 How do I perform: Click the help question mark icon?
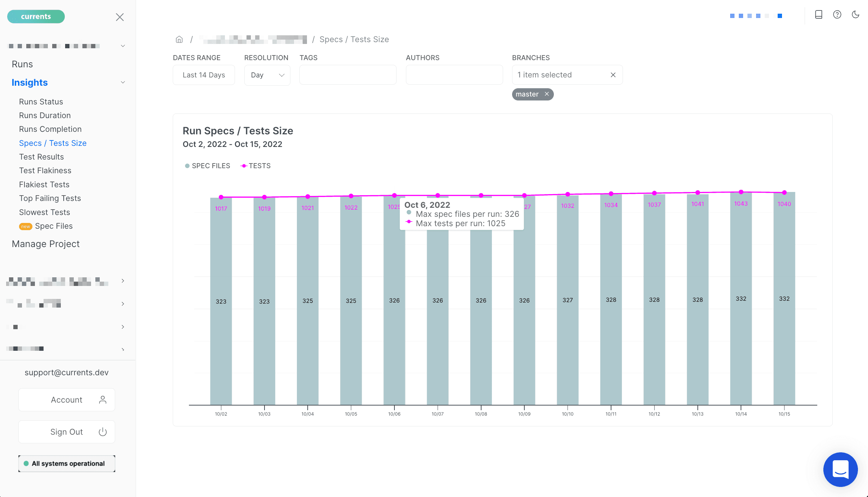click(837, 14)
